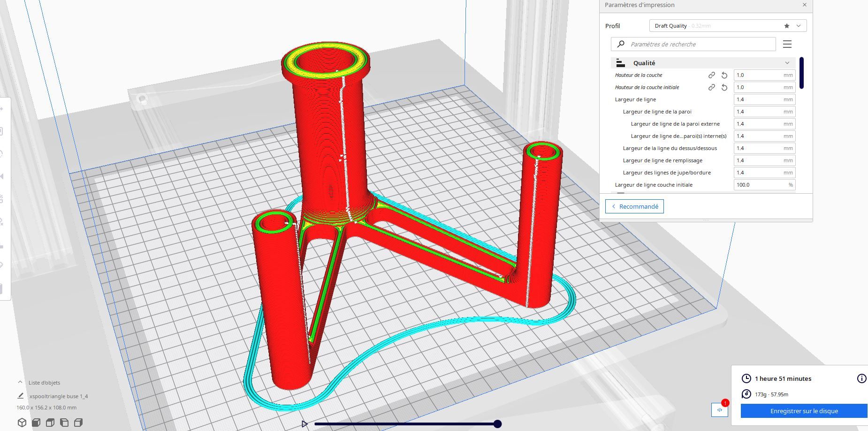Screen dimensions: 868x431
Task: Switch to the left side view cube
Action: coord(64,423)
